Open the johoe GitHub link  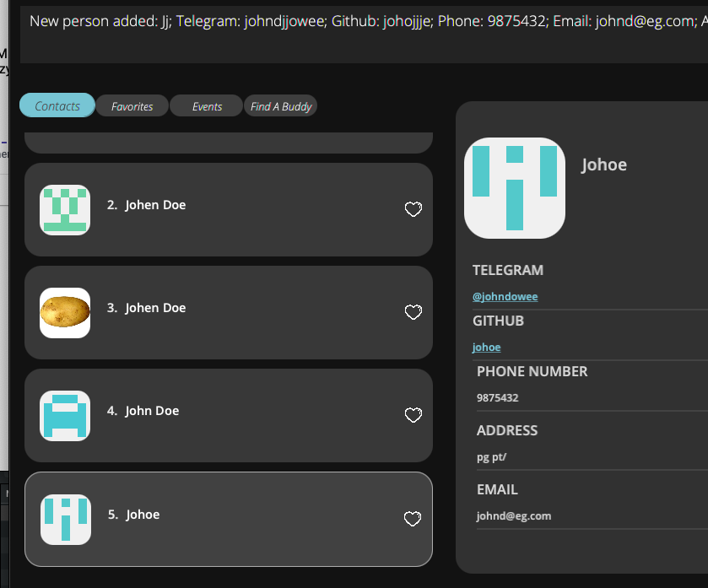[x=486, y=347]
